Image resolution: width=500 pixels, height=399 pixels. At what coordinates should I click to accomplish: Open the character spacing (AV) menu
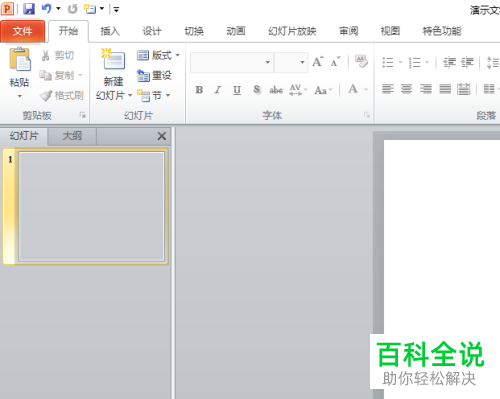(298, 90)
